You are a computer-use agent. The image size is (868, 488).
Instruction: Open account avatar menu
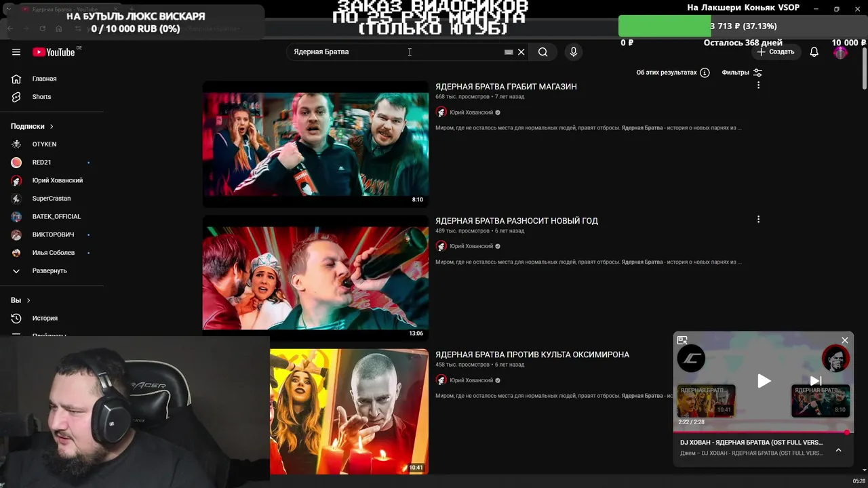[840, 52]
